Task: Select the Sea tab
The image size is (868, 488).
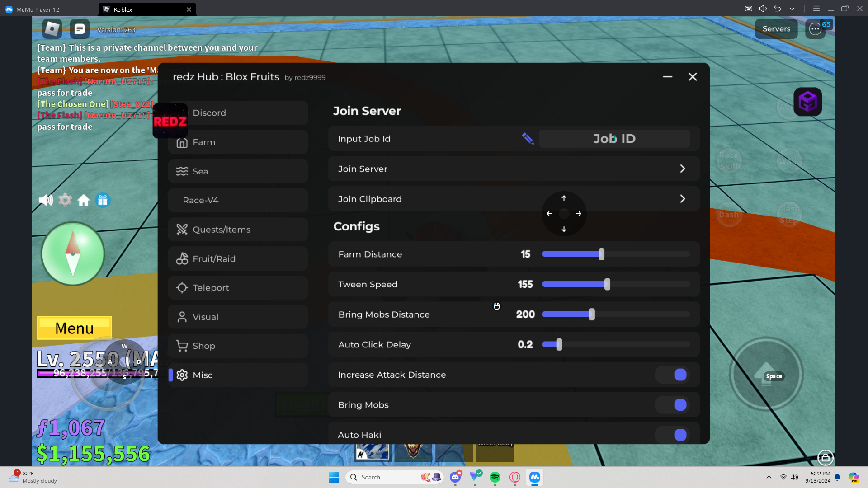Action: tap(238, 171)
